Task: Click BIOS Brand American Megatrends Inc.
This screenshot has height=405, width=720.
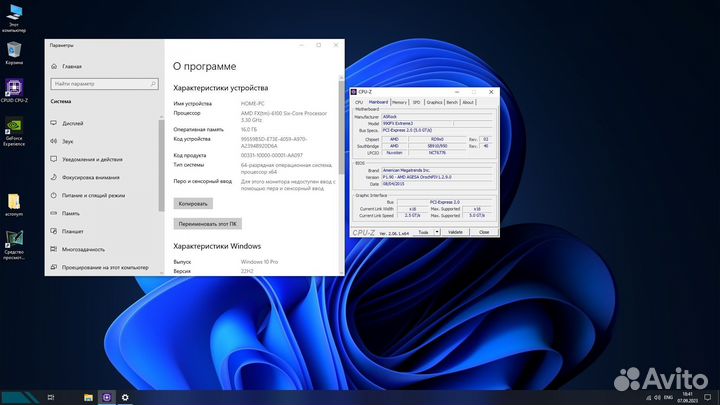Action: [436, 170]
